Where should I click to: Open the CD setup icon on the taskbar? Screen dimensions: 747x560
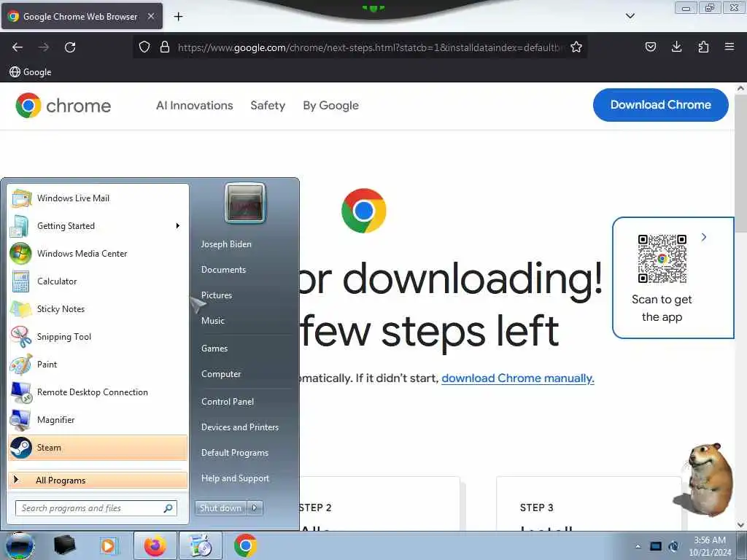pyautogui.click(x=200, y=545)
